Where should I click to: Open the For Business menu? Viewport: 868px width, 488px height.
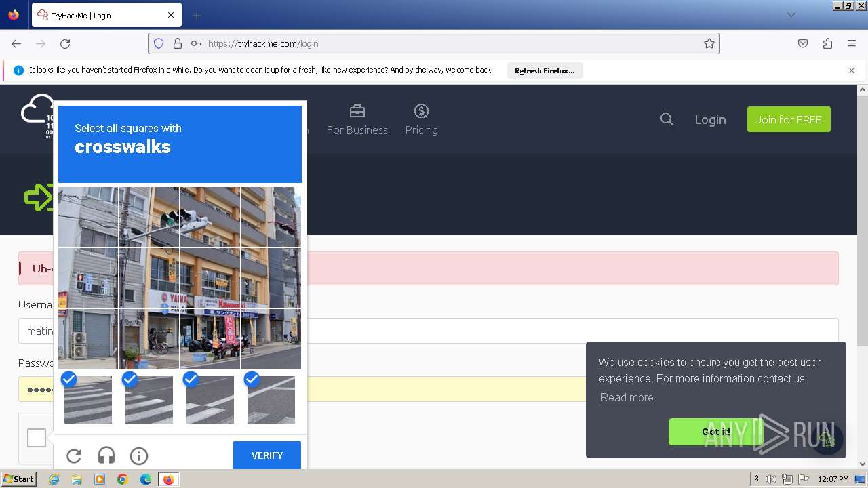[x=357, y=119]
